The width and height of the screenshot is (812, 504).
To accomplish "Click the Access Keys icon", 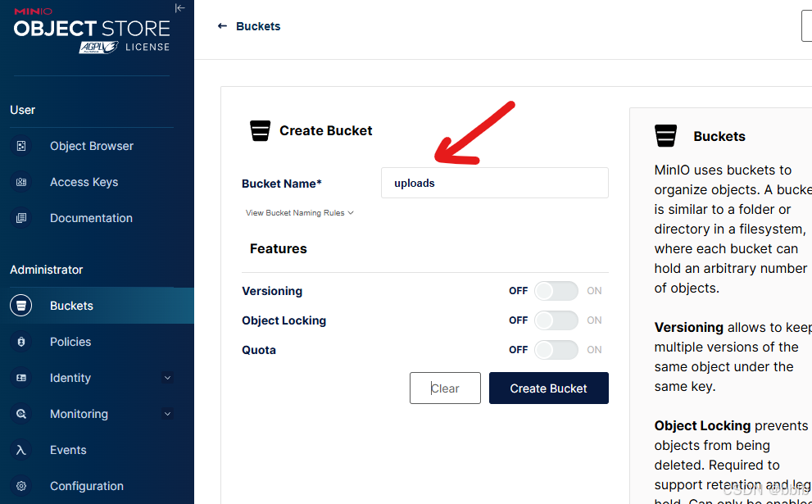I will tap(21, 182).
